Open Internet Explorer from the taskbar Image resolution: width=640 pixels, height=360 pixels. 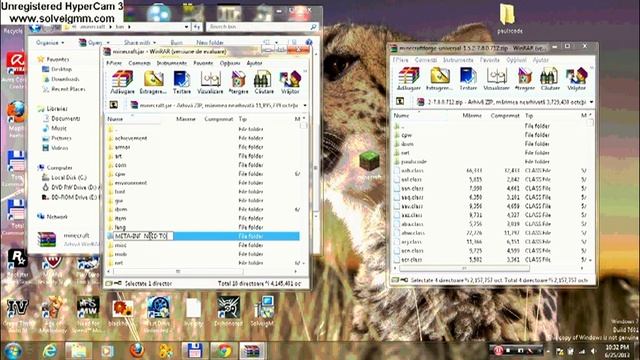pyautogui.click(x=50, y=351)
